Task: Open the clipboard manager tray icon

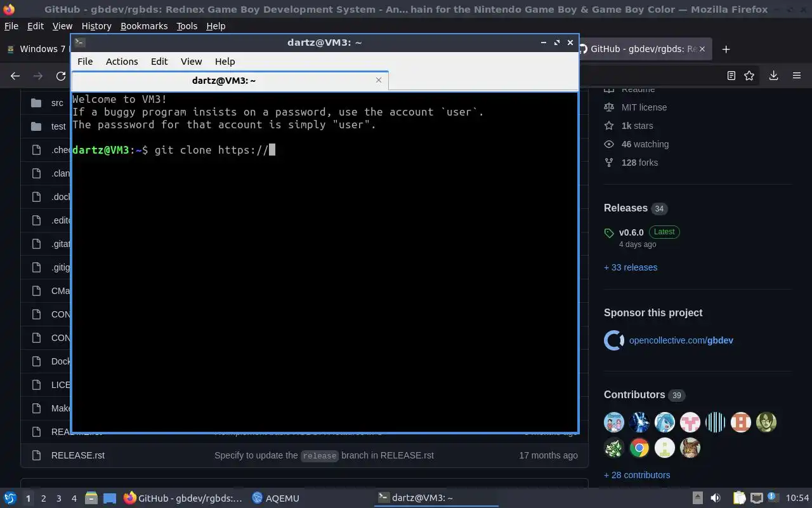Action: [x=739, y=498]
